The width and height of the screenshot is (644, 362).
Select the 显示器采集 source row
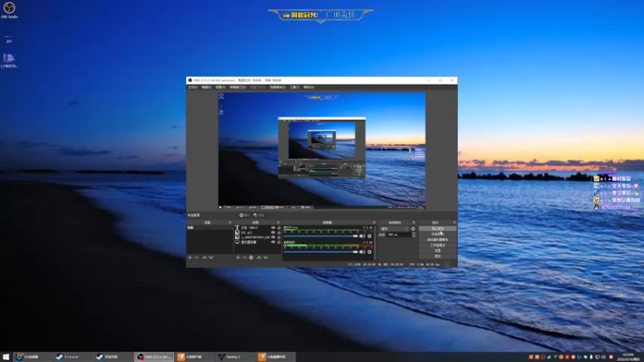[258, 242]
